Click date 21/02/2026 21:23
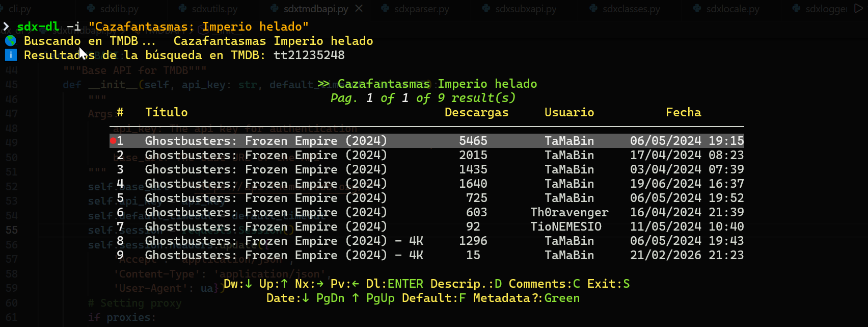This screenshot has width=868, height=327. click(687, 255)
